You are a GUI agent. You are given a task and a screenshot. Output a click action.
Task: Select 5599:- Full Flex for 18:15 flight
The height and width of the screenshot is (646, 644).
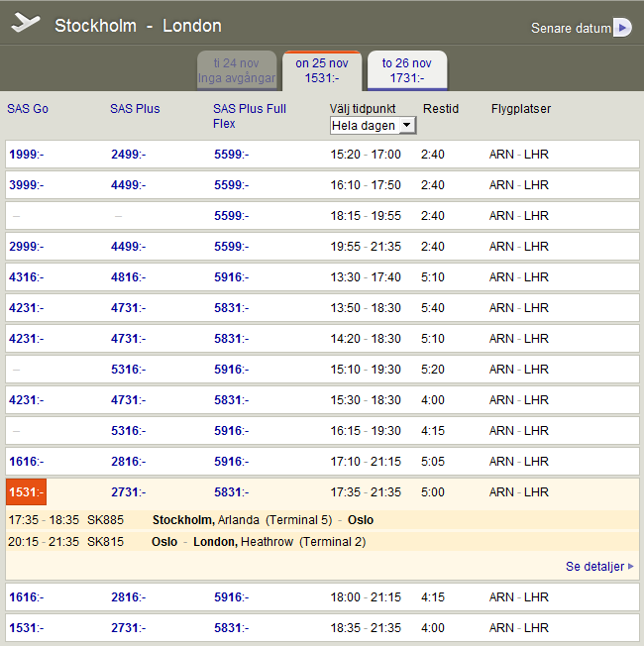[231, 216]
